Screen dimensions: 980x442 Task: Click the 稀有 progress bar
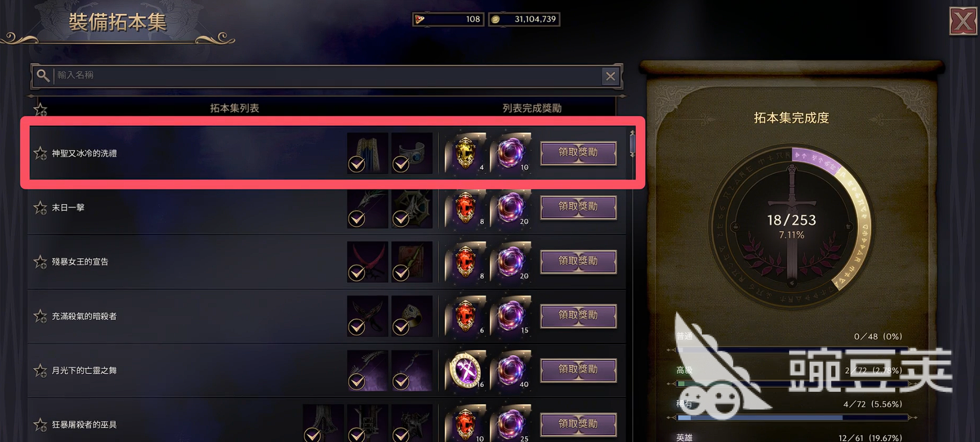tap(793, 417)
